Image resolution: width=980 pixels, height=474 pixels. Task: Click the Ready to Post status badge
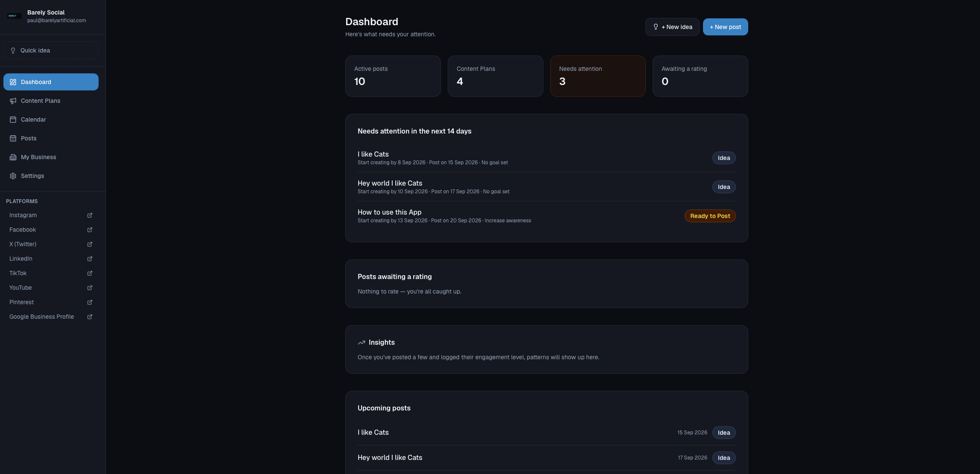click(710, 216)
